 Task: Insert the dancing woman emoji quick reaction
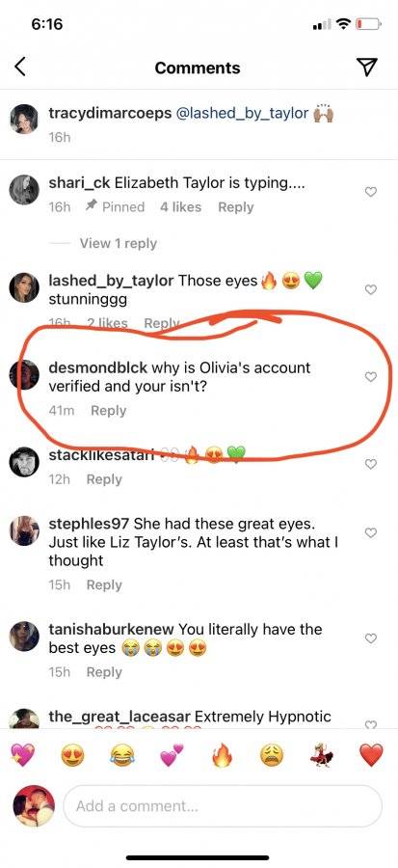321,754
